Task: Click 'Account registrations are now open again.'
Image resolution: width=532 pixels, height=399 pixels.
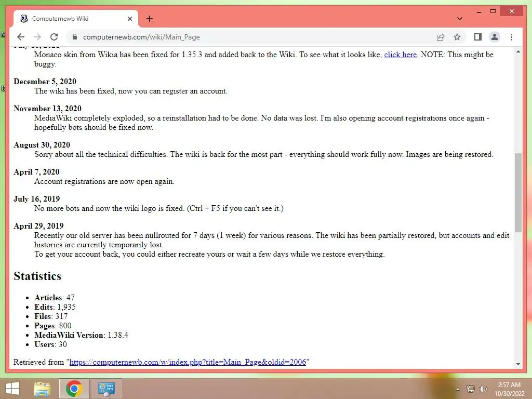Action: click(x=104, y=181)
